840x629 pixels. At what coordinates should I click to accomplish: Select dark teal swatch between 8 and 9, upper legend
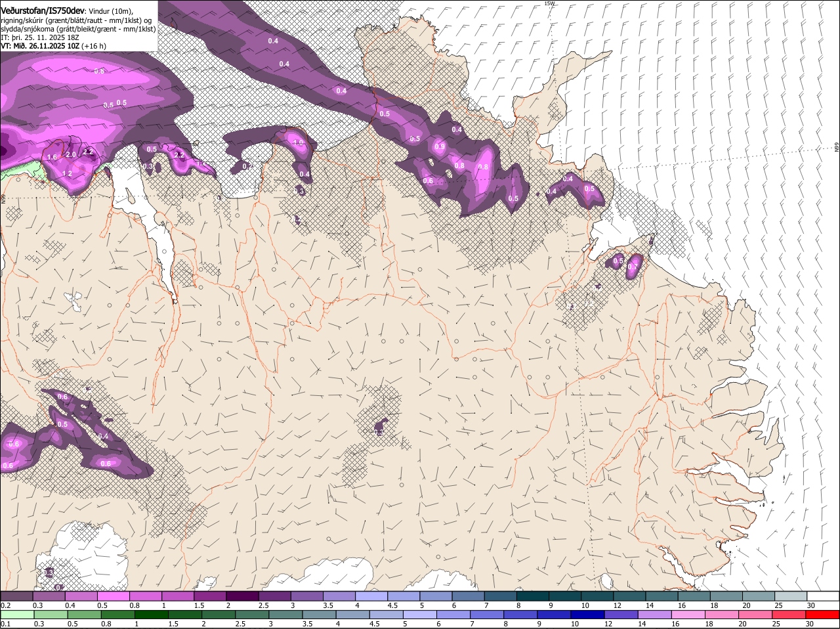pyautogui.click(x=532, y=596)
